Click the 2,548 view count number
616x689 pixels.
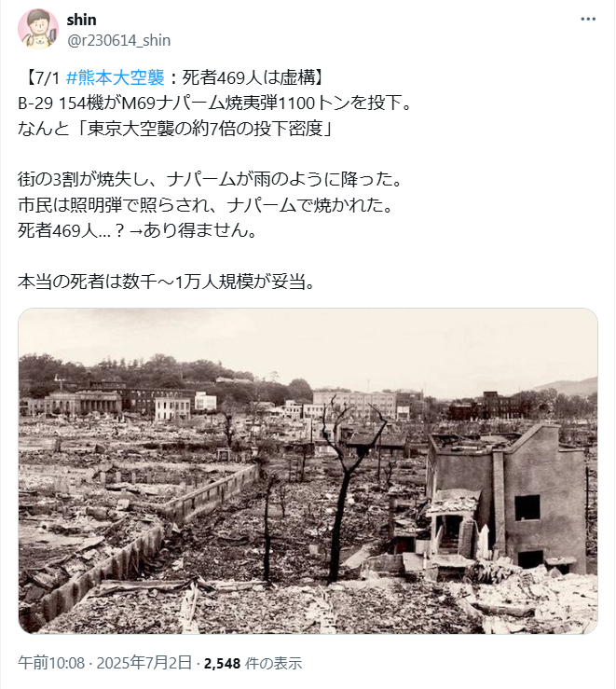pyautogui.click(x=222, y=663)
